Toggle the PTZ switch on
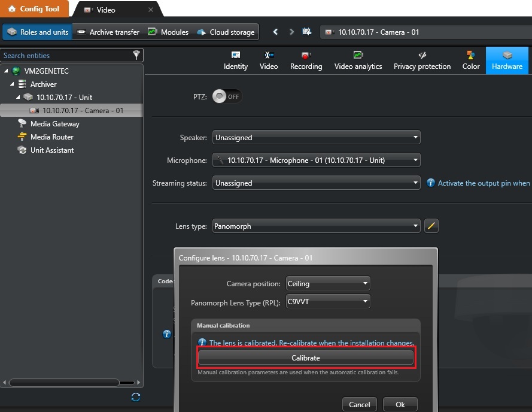The width and height of the screenshot is (532, 412). [227, 96]
